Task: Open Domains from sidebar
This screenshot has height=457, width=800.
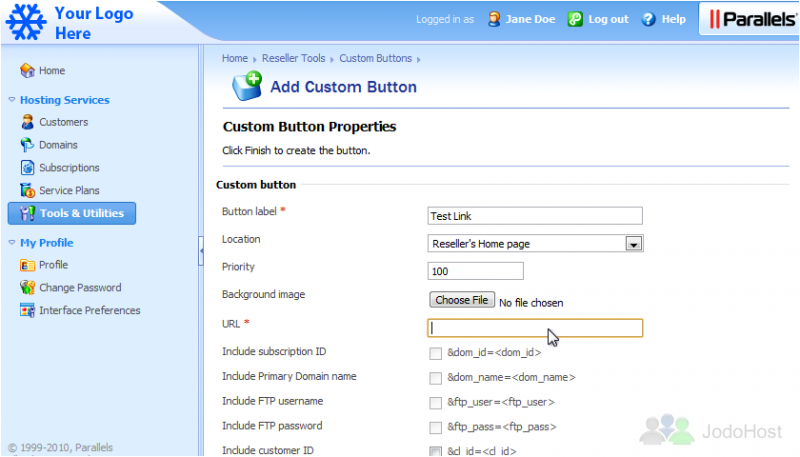Action: 58,145
